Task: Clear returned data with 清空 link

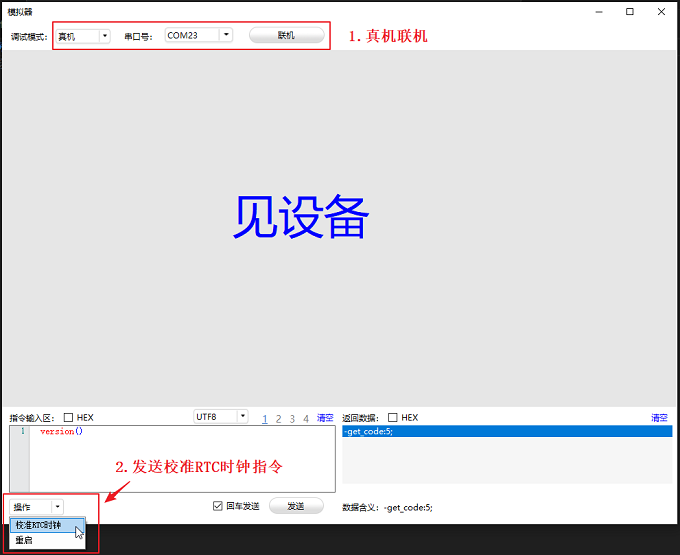Action: (x=659, y=418)
